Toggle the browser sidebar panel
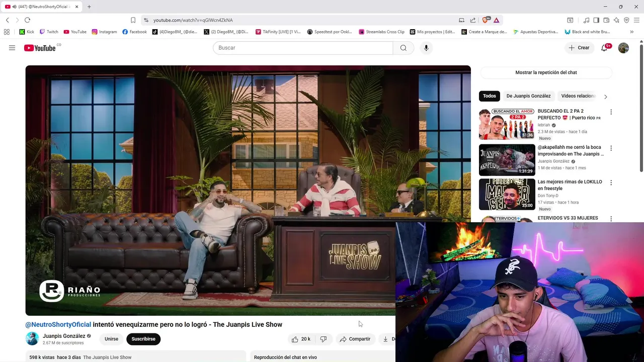Screen dimensions: 644x362 coord(596,20)
